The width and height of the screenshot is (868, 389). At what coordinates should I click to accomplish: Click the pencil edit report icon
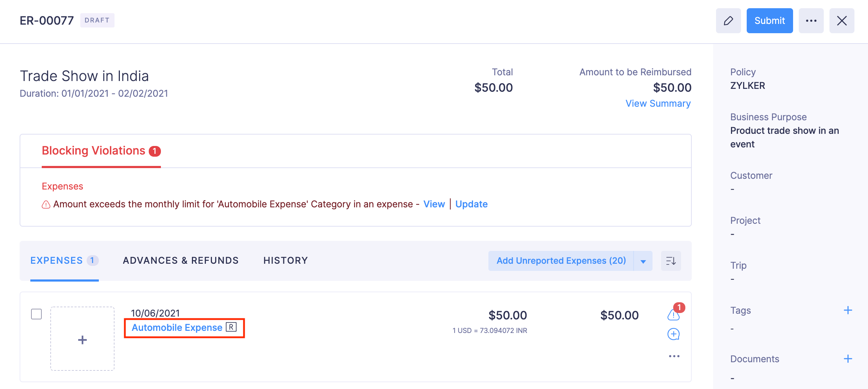click(728, 21)
